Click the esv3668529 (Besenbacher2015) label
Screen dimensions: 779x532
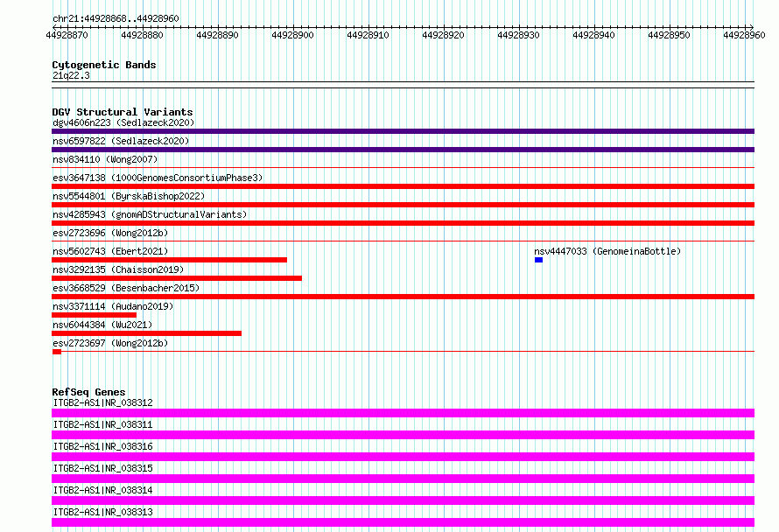126,288
